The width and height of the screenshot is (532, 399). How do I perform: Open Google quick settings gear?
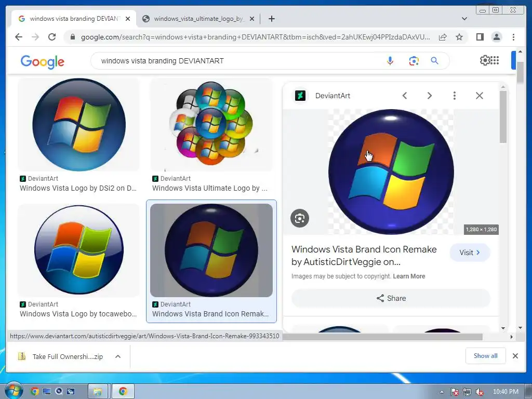pos(485,60)
